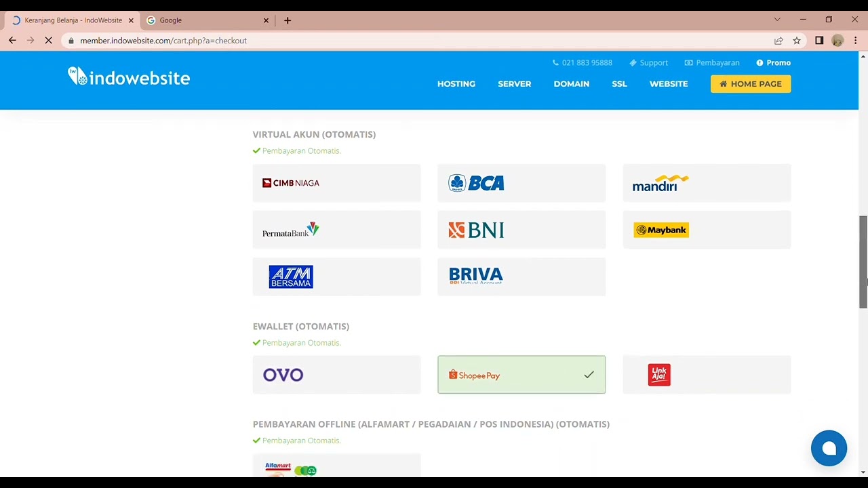Open Promo link
The height and width of the screenshot is (488, 868).
point(774,62)
